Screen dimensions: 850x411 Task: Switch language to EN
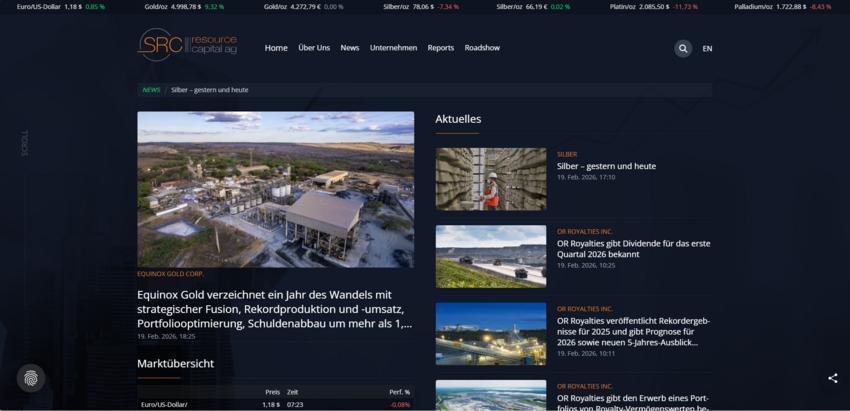pyautogui.click(x=707, y=48)
